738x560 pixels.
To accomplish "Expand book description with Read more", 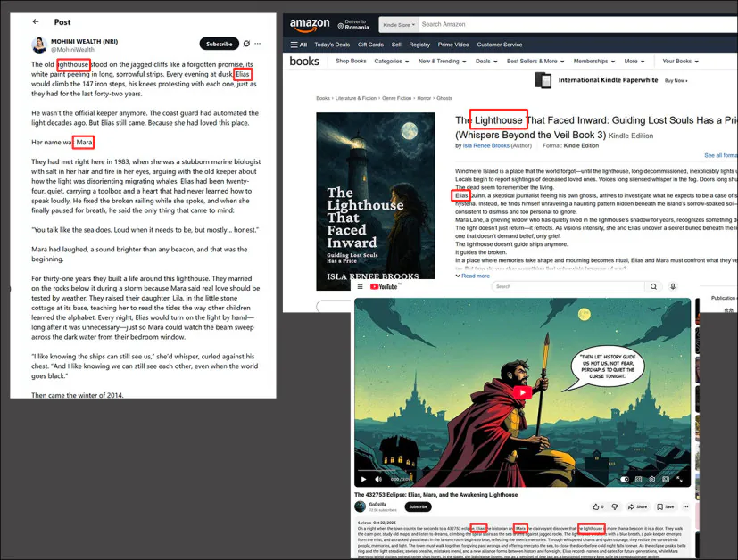I will click(473, 276).
